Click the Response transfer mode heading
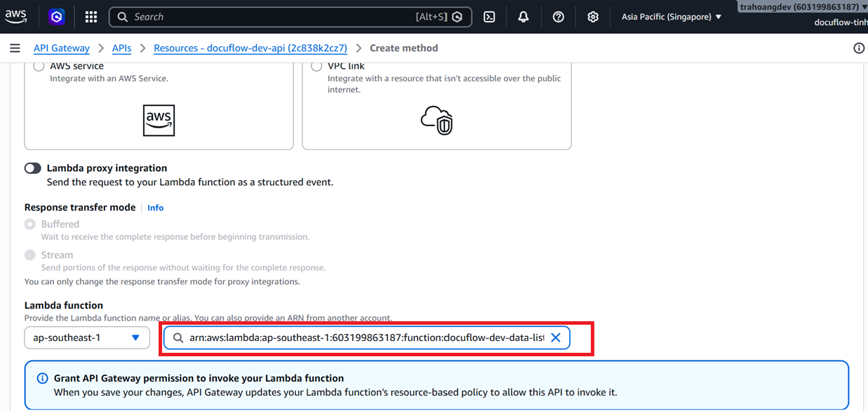868x411 pixels. tap(81, 208)
